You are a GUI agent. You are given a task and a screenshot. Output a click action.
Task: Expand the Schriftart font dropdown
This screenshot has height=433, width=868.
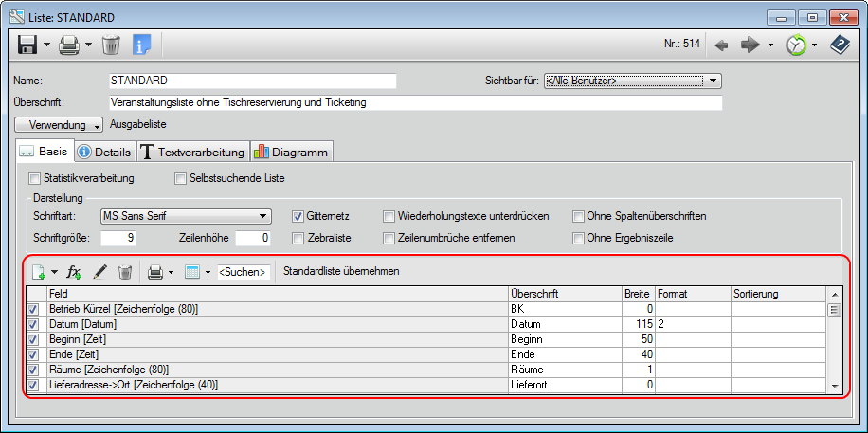pos(264,216)
